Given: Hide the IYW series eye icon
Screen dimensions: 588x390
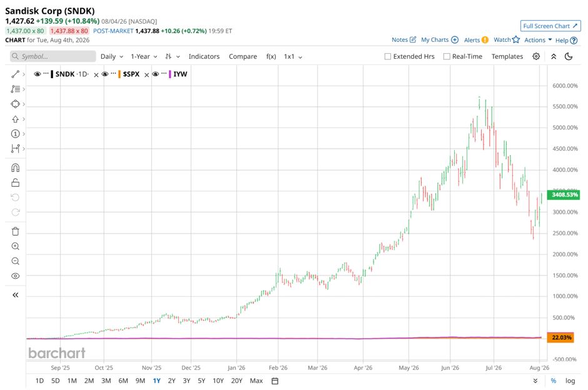Looking at the screenshot, I should click(x=156, y=74).
